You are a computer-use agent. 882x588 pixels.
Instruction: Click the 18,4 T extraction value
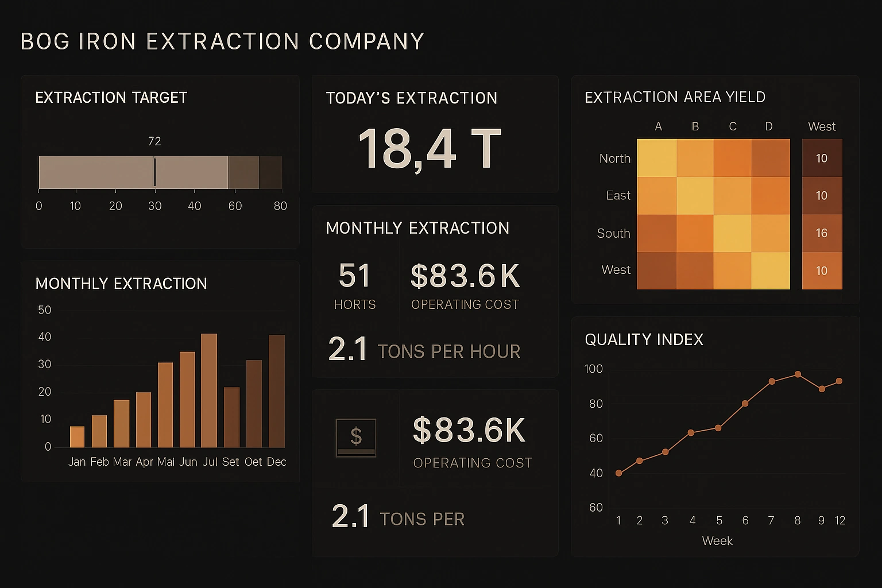click(x=431, y=148)
